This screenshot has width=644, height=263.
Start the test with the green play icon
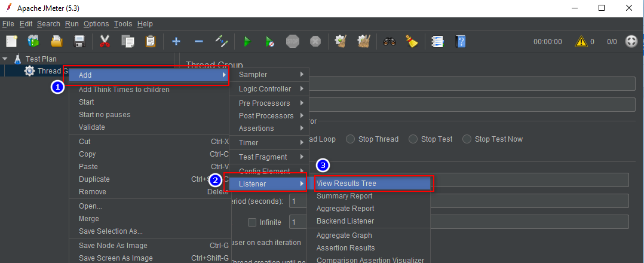247,41
